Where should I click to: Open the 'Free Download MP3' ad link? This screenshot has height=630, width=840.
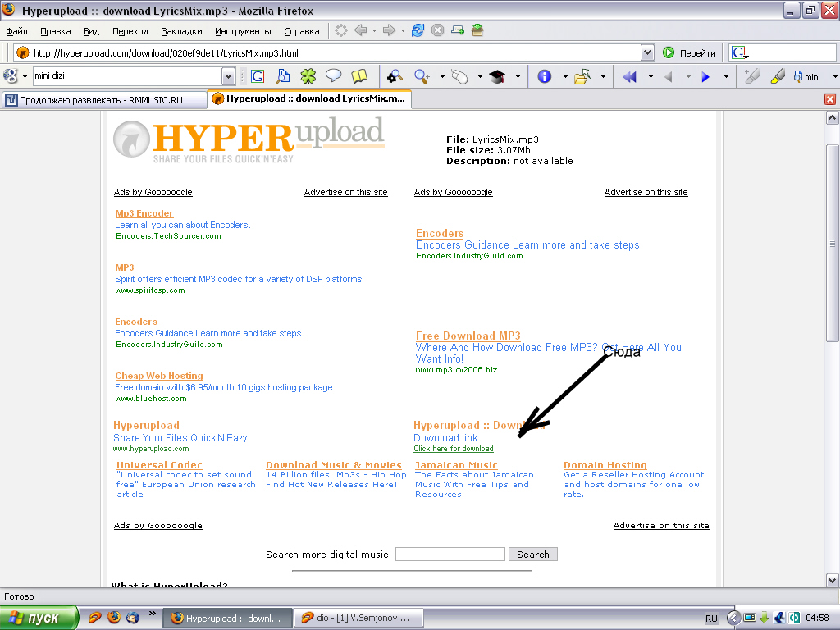468,336
